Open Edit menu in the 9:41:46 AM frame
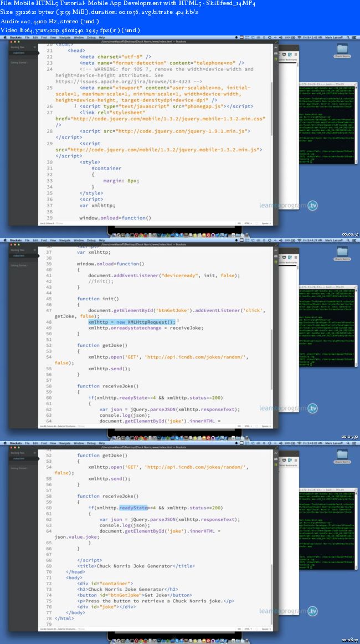Viewport: 360px width, 644px height. (x=35, y=37)
